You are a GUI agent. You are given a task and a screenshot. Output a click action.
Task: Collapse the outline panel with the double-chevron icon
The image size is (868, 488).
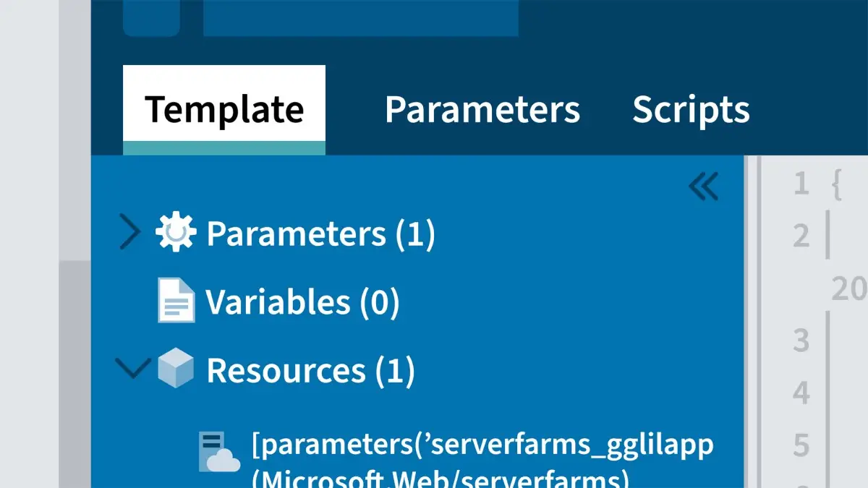click(703, 184)
